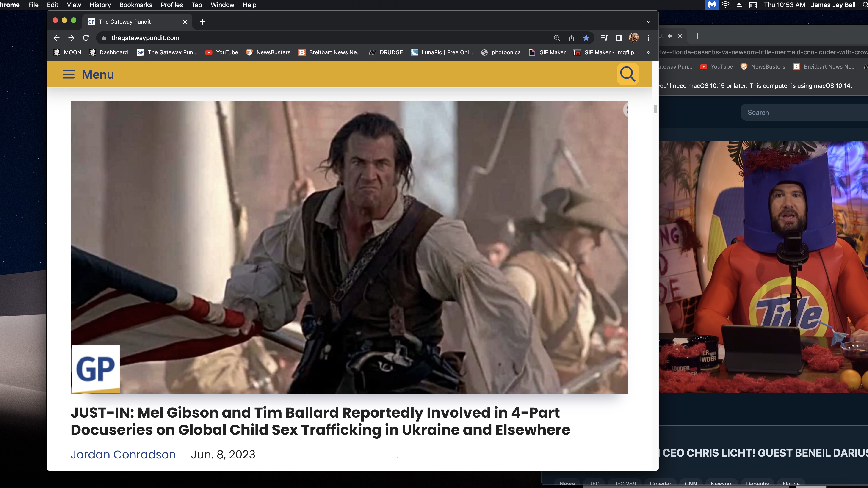Mute the audio icon on background window tab

pyautogui.click(x=670, y=36)
